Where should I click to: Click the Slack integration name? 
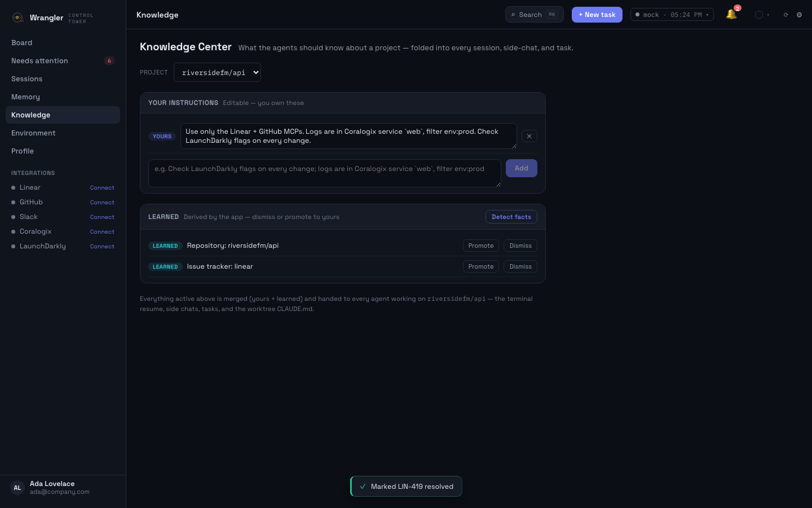tap(29, 217)
